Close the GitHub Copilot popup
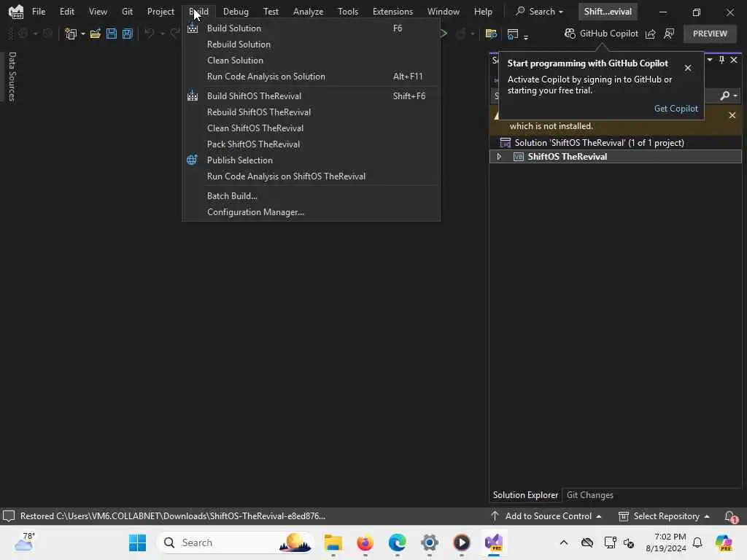747x560 pixels. point(688,68)
